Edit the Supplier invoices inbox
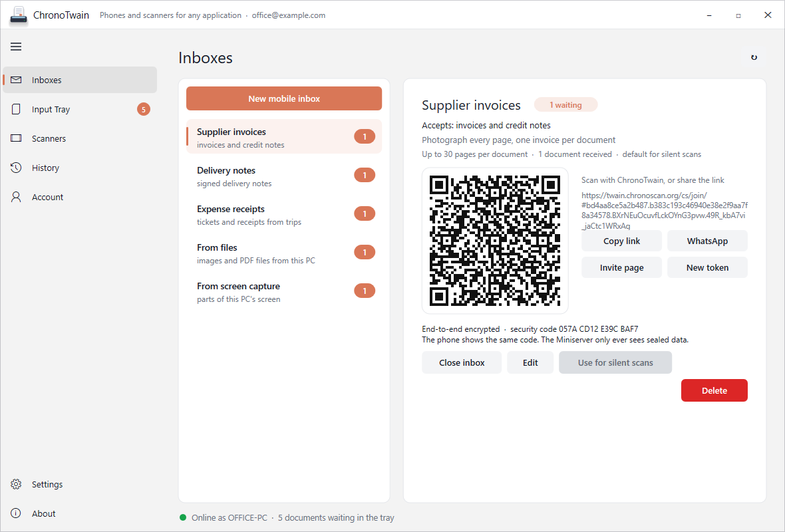Viewport: 785px width, 532px height. pos(530,362)
